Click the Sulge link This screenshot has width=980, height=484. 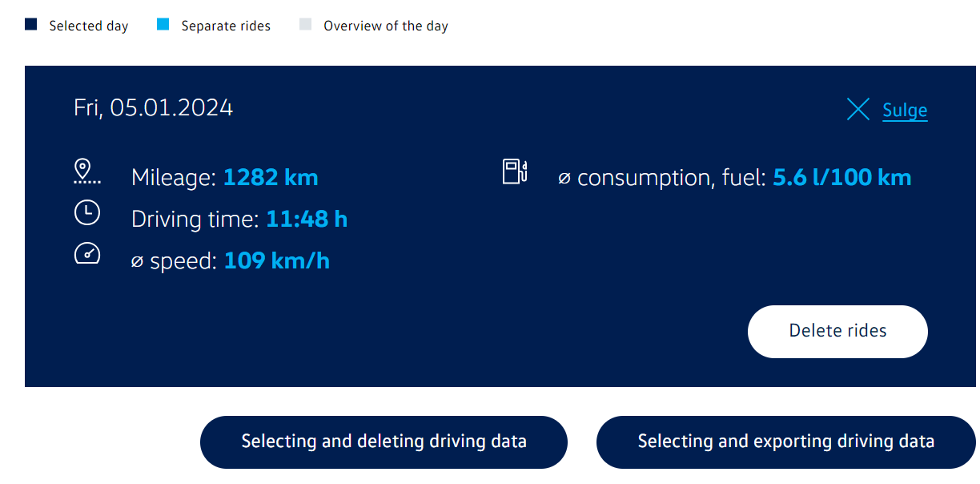pos(905,111)
